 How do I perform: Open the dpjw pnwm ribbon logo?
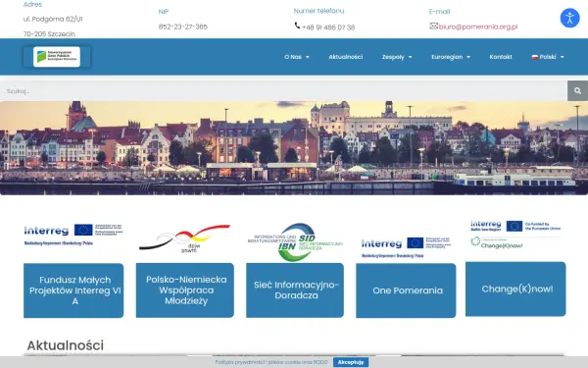pyautogui.click(x=184, y=238)
